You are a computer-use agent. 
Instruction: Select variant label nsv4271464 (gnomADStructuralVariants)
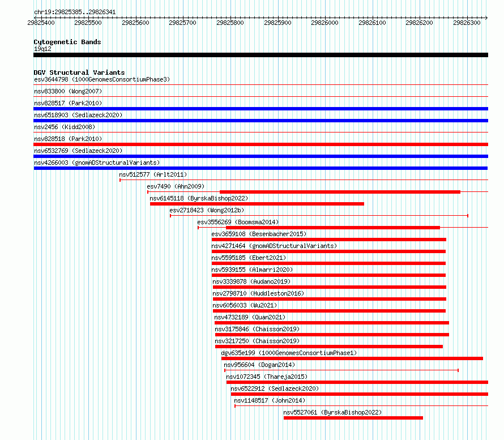(x=274, y=246)
